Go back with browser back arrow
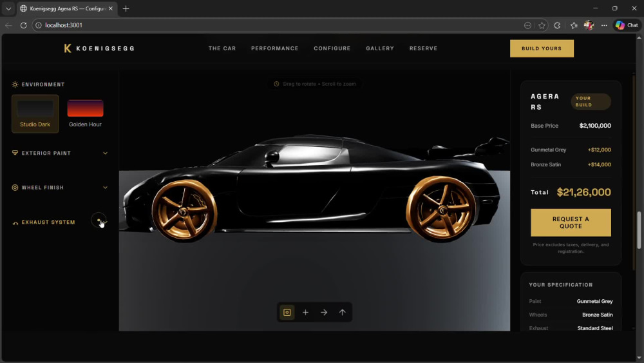 point(8,25)
